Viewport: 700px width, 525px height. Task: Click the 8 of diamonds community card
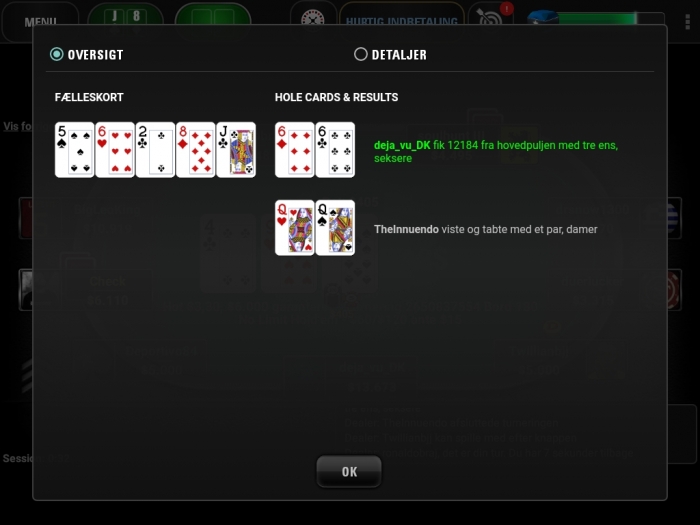(196, 150)
